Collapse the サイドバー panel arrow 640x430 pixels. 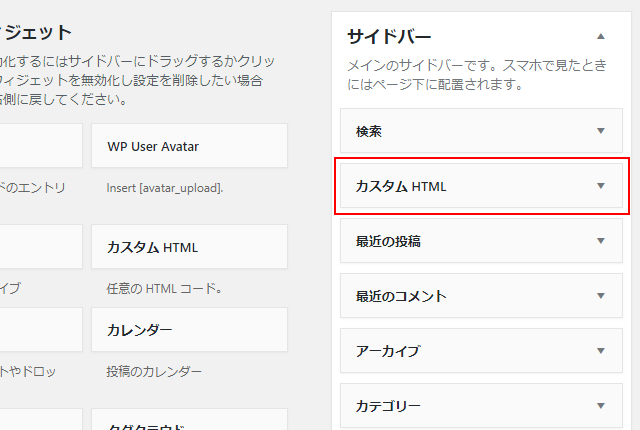(601, 36)
